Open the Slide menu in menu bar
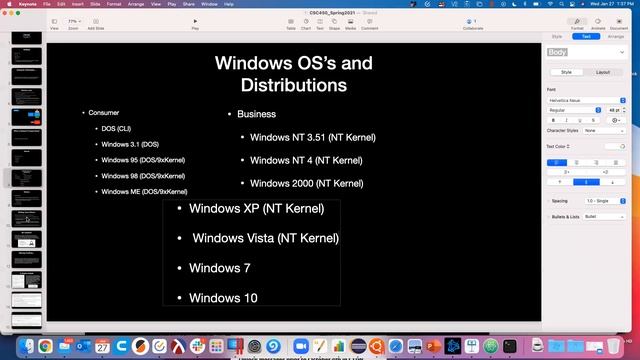The height and width of the screenshot is (360, 640). pos(95,4)
